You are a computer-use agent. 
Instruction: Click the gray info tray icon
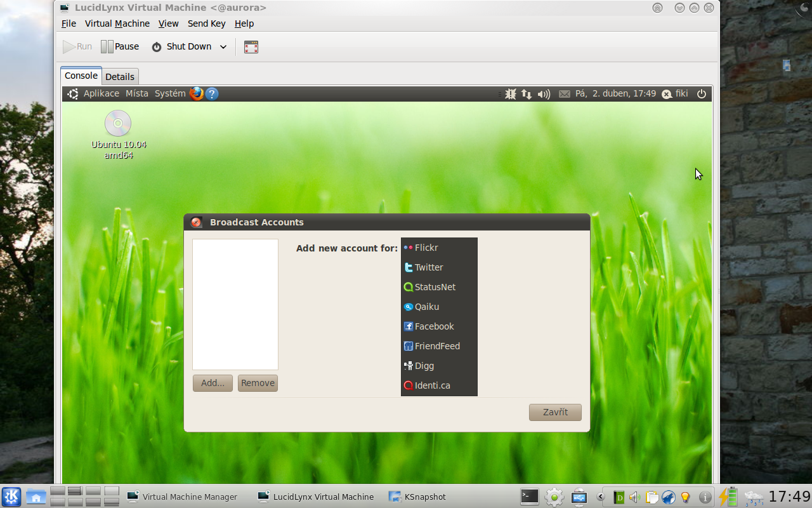(705, 497)
